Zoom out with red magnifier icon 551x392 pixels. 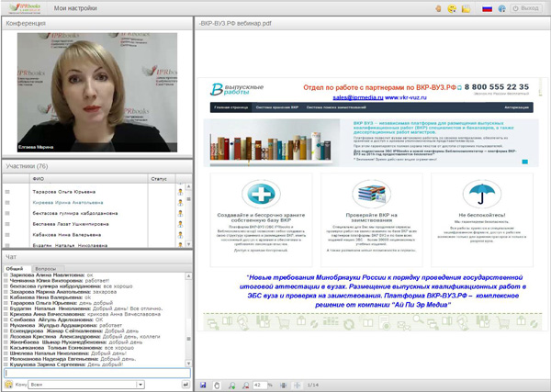[245, 386]
